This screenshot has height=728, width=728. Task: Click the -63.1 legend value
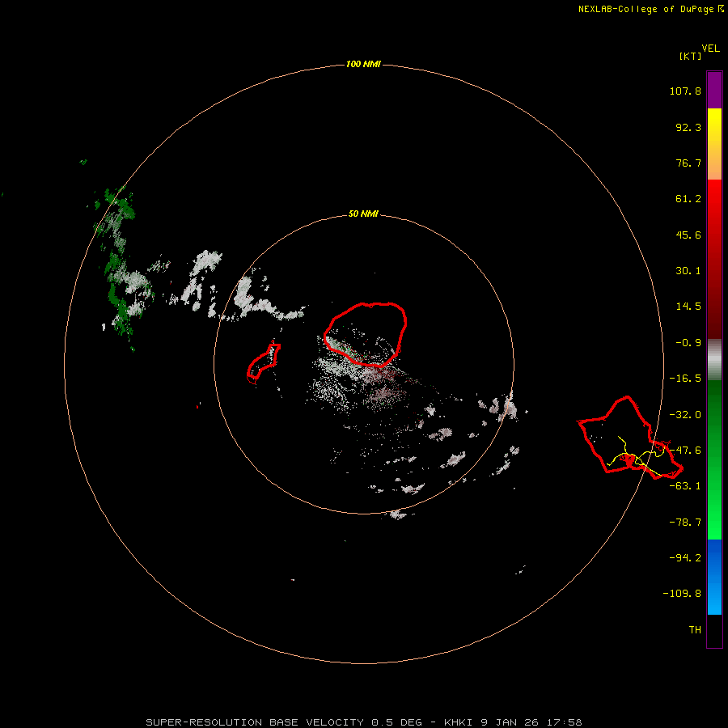(x=685, y=486)
